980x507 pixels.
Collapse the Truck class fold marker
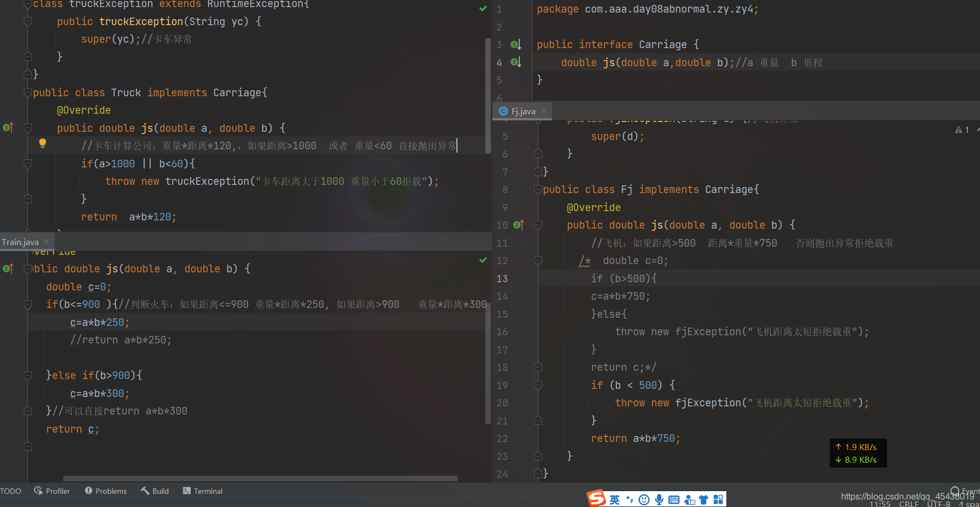(28, 92)
